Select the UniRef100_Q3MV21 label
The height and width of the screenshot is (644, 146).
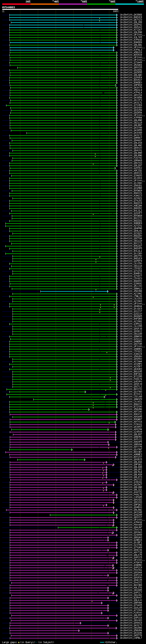tap(131, 324)
